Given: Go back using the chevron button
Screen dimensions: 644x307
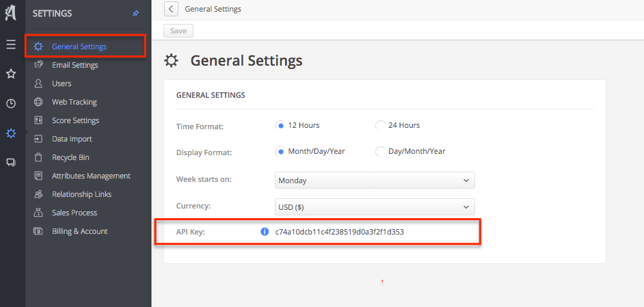Looking at the screenshot, I should [171, 9].
